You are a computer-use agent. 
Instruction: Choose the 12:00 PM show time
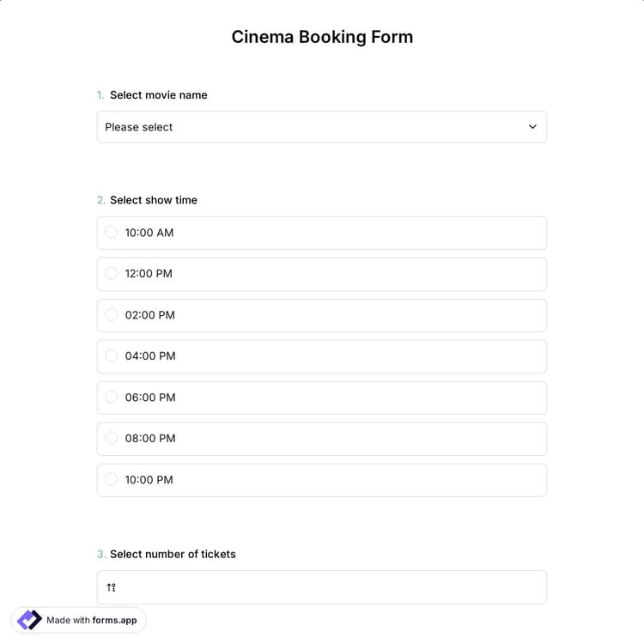point(112,274)
